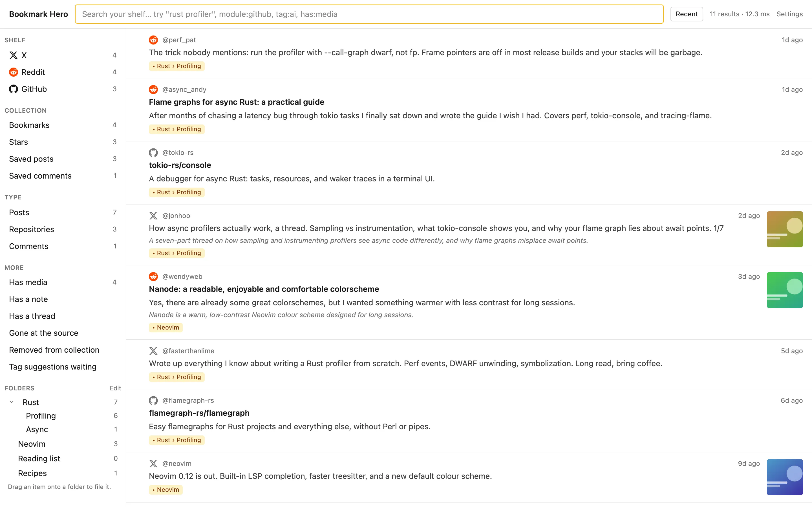Toggle the Tag suggestions waiting filter
Screen dimensions: 812x507
[x=63, y=367]
